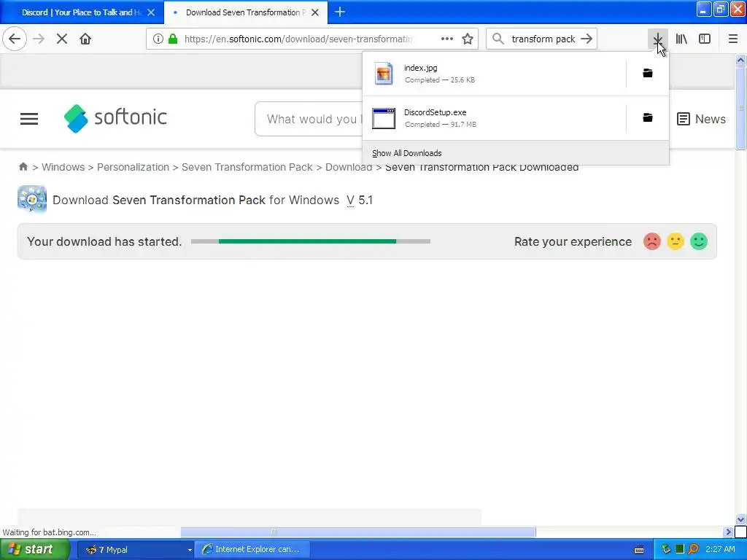The height and width of the screenshot is (560, 747).
Task: Click the horizontal scrollbar thumb
Action: pyautogui.click(x=357, y=532)
